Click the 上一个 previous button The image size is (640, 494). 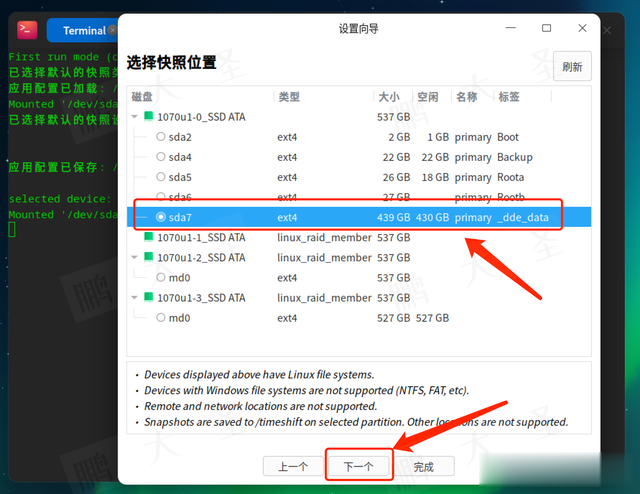coord(293,466)
